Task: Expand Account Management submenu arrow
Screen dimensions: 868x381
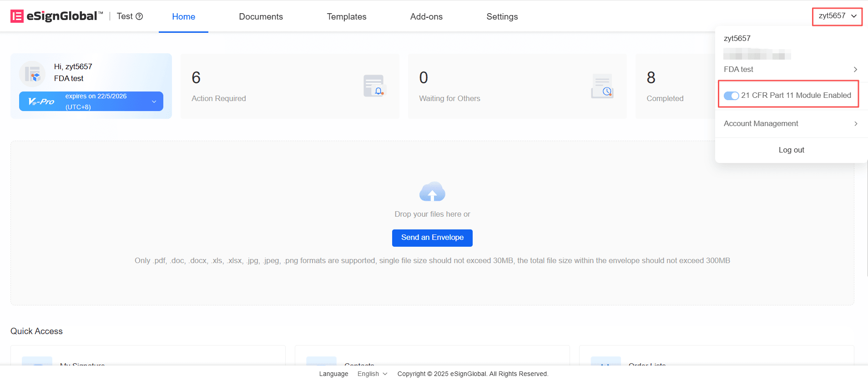Action: pos(855,124)
